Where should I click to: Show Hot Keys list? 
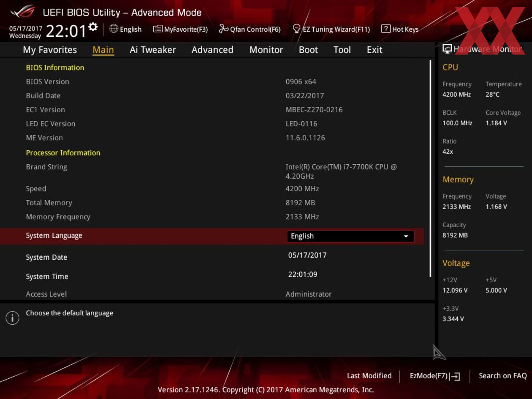coord(400,29)
